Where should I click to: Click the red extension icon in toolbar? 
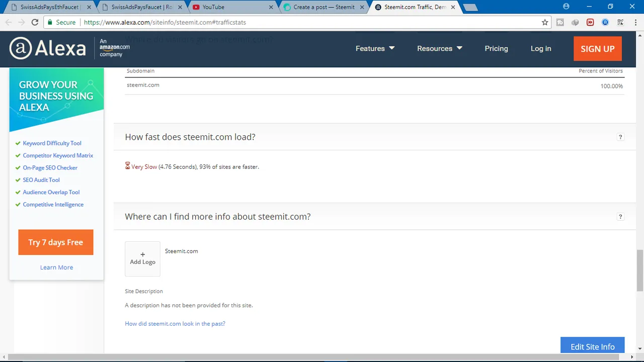tap(590, 22)
